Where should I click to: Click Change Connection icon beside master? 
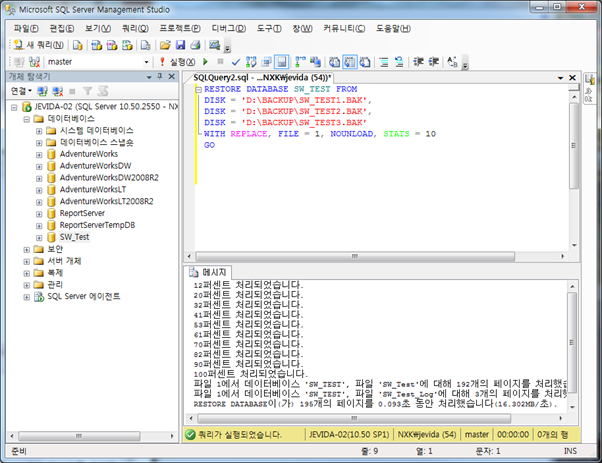pyautogui.click(x=35, y=62)
